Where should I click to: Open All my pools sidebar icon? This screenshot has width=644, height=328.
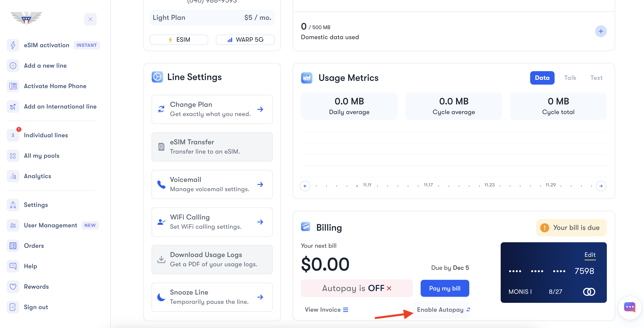(13, 156)
